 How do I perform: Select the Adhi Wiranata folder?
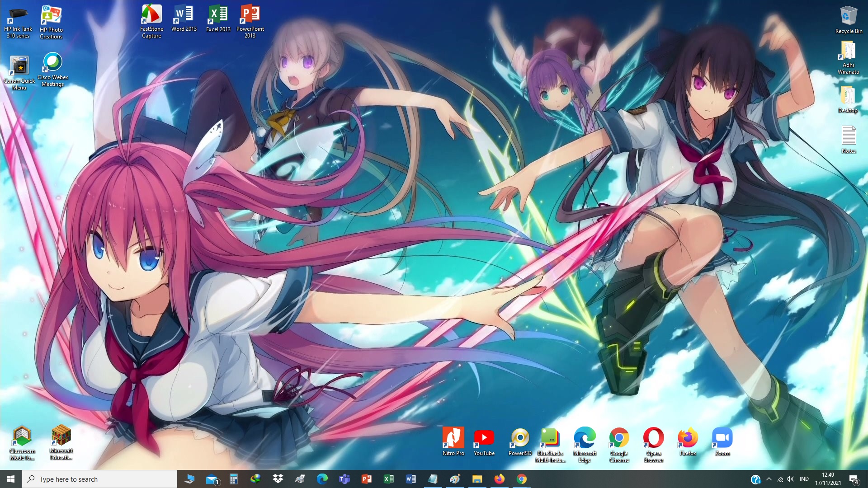pos(848,58)
